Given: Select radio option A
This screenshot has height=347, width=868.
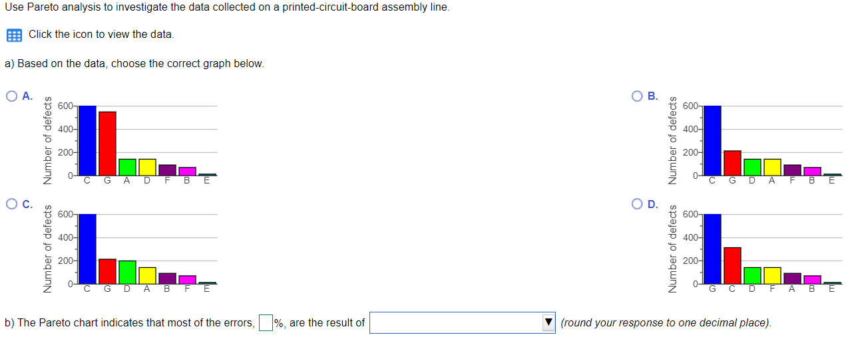Looking at the screenshot, I should click(x=13, y=96).
